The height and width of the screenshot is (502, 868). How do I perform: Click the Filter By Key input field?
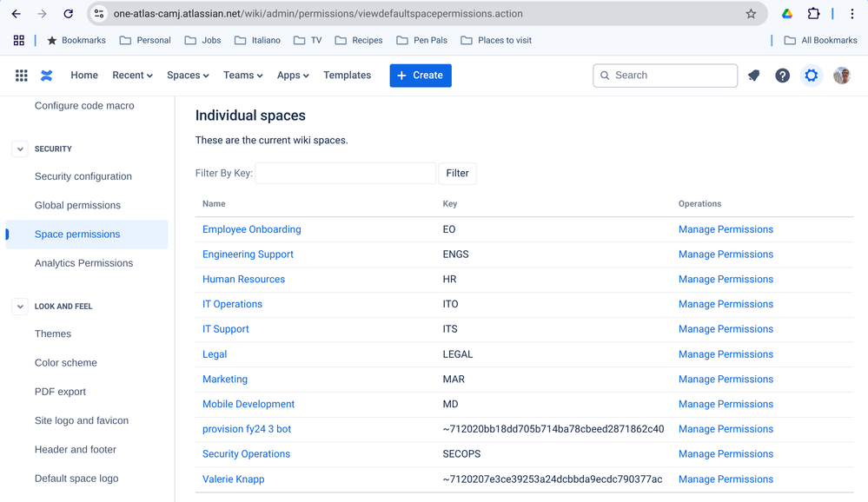click(x=346, y=173)
